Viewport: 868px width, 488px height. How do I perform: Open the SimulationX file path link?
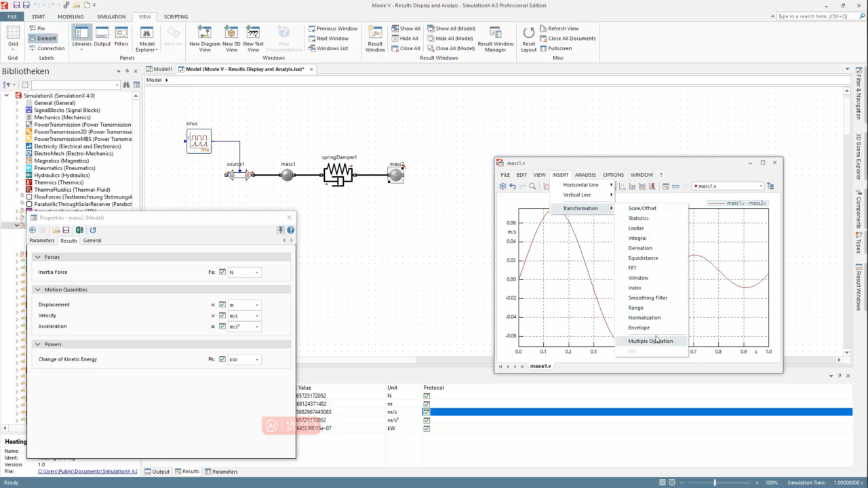coord(87,471)
